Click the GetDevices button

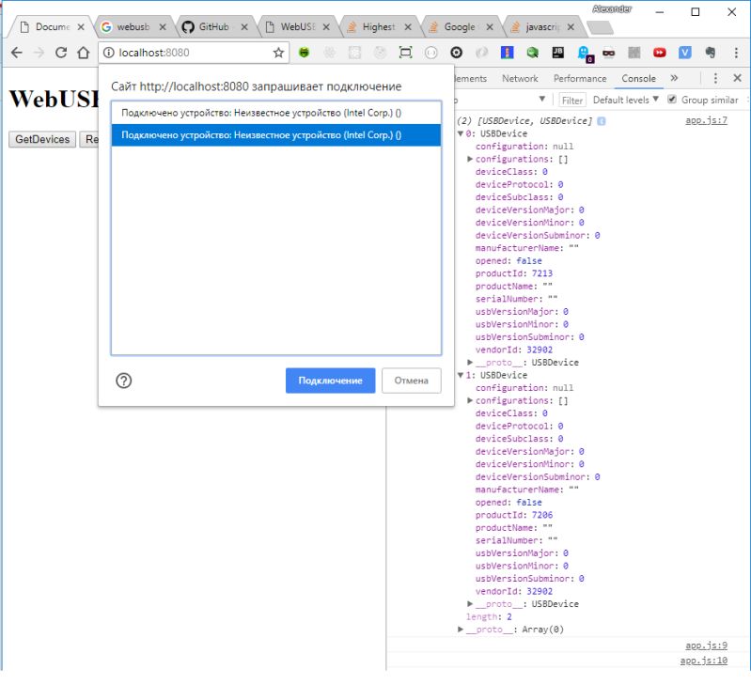click(42, 139)
